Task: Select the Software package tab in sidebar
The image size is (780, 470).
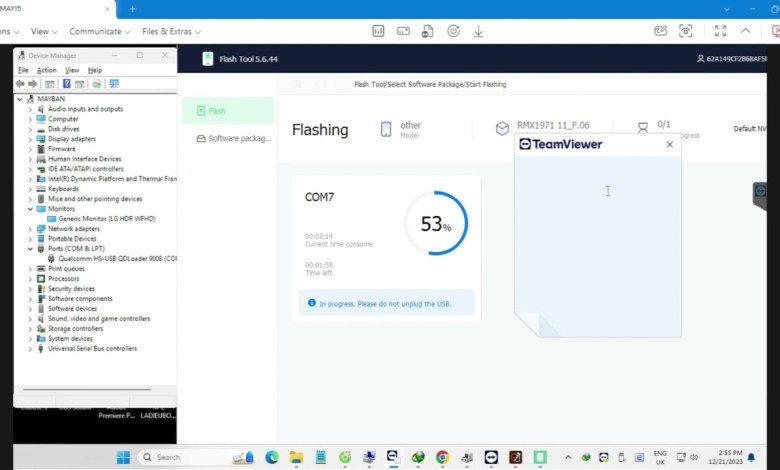Action: click(234, 138)
